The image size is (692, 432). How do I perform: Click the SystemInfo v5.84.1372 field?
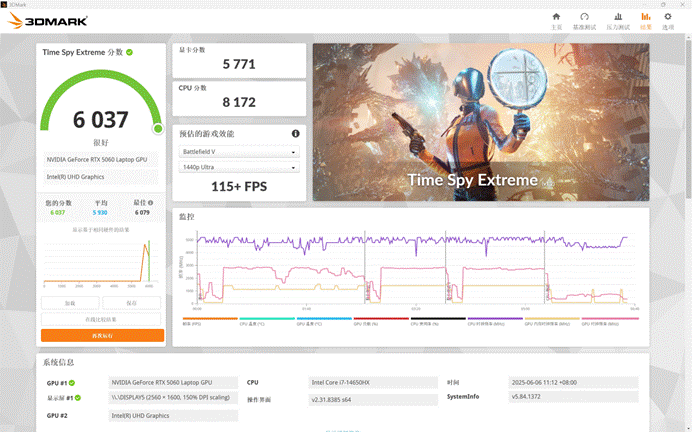[573, 397]
